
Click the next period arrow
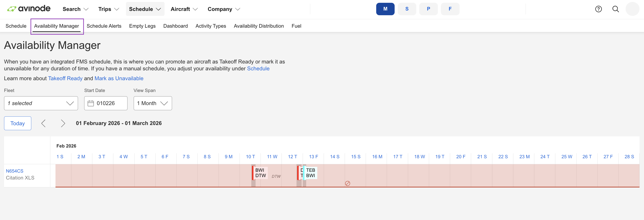tap(63, 123)
